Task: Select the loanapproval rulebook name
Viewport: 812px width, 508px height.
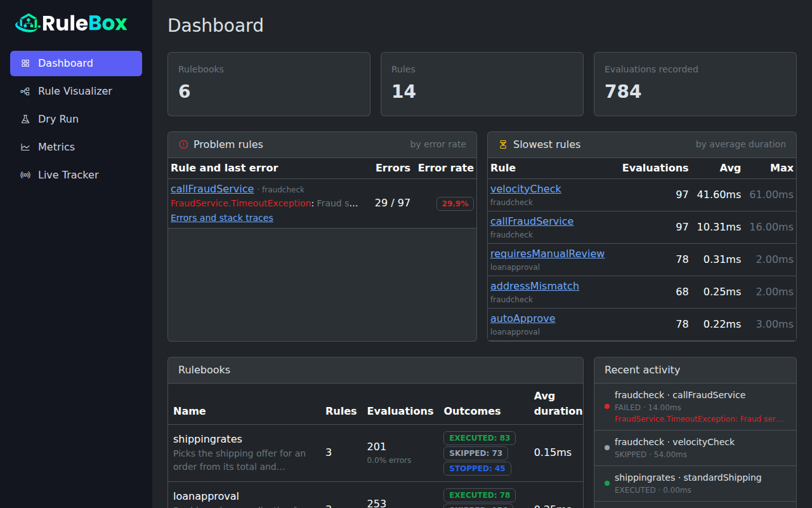Action: point(206,497)
